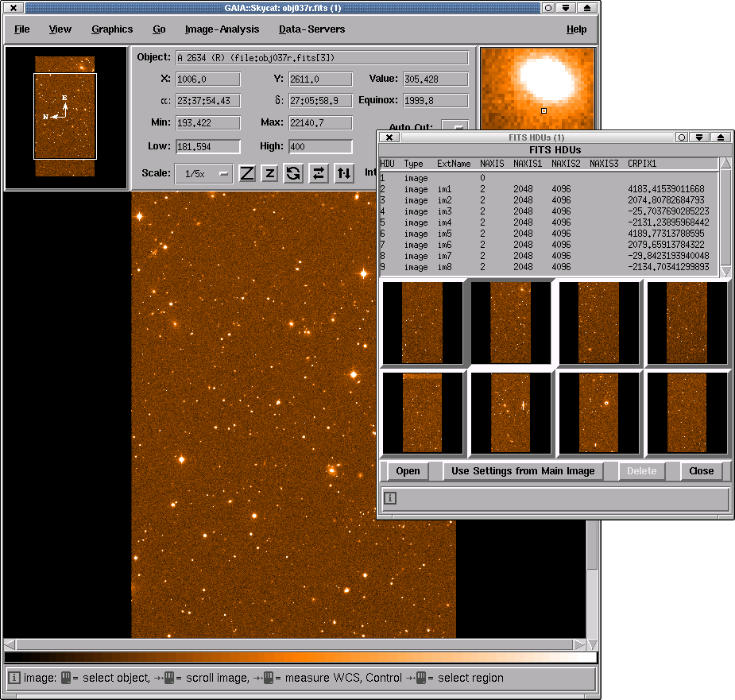The width and height of the screenshot is (735, 700).
Task: Shade the FITS HDUs window via titlebar arrow
Action: pos(699,137)
